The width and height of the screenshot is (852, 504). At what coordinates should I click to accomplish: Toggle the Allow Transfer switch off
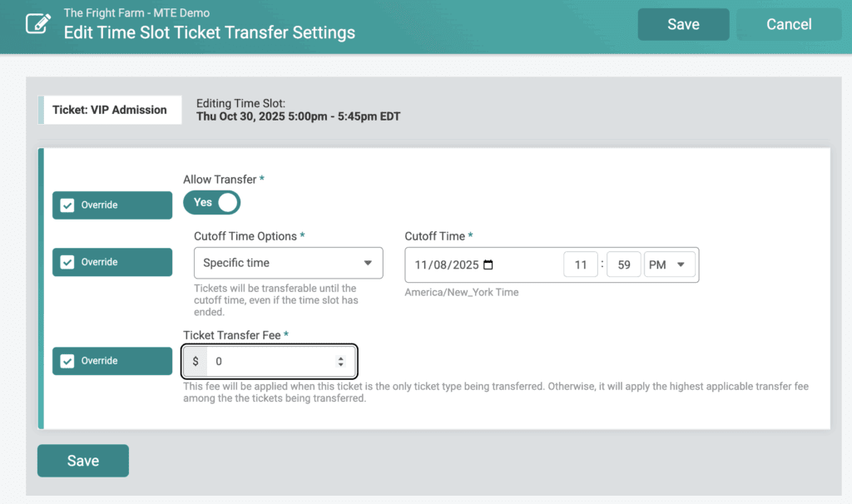click(212, 202)
